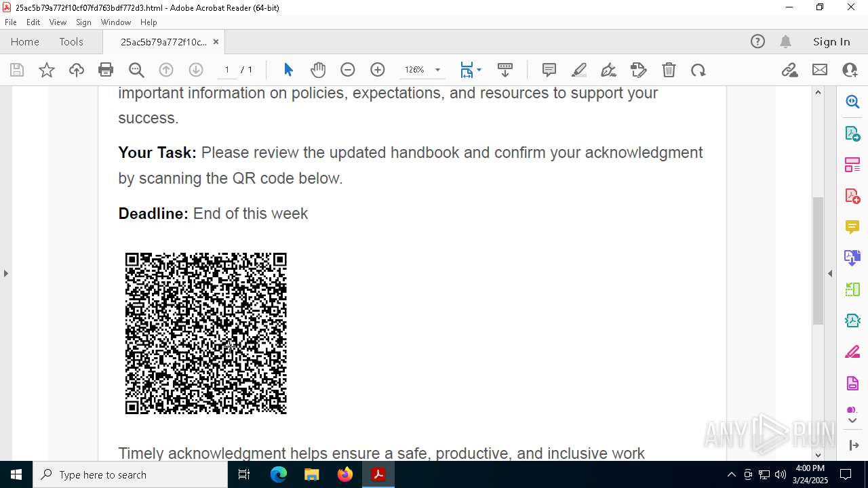Image resolution: width=868 pixels, height=488 pixels.
Task: Print the document with printer icon
Action: pos(106,70)
